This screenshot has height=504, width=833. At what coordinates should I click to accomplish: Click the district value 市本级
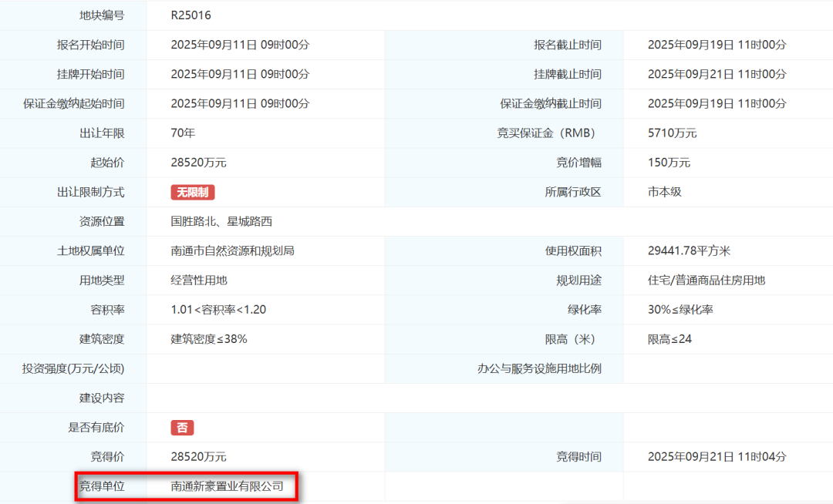pyautogui.click(x=665, y=192)
